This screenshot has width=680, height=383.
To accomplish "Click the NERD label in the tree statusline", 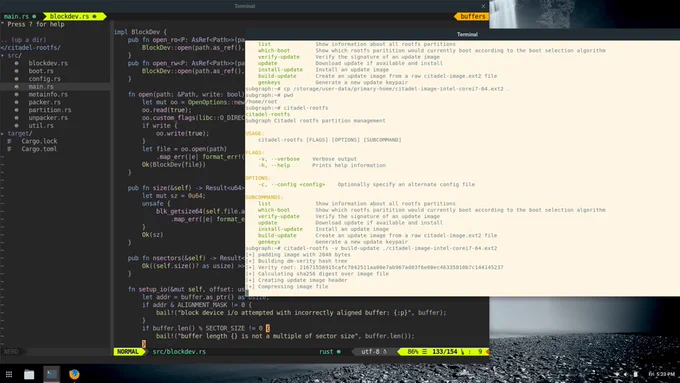I will pyautogui.click(x=11, y=352).
